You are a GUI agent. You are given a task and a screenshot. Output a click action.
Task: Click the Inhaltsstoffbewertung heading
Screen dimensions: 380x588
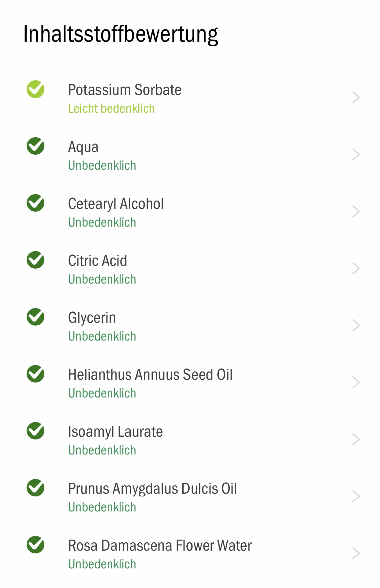click(x=121, y=34)
